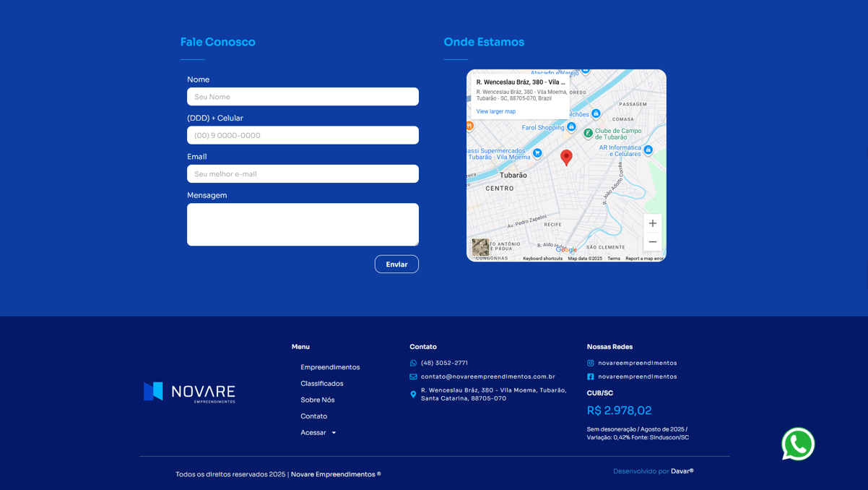The height and width of the screenshot is (490, 868).
Task: Click the Davar developer credit link
Action: pos(682,471)
